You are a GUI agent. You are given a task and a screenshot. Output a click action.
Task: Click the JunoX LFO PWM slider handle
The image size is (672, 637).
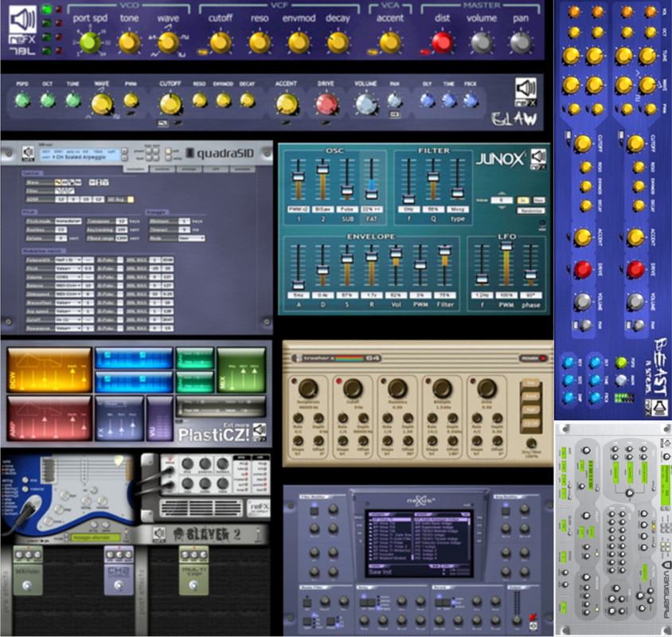pyautogui.click(x=506, y=246)
